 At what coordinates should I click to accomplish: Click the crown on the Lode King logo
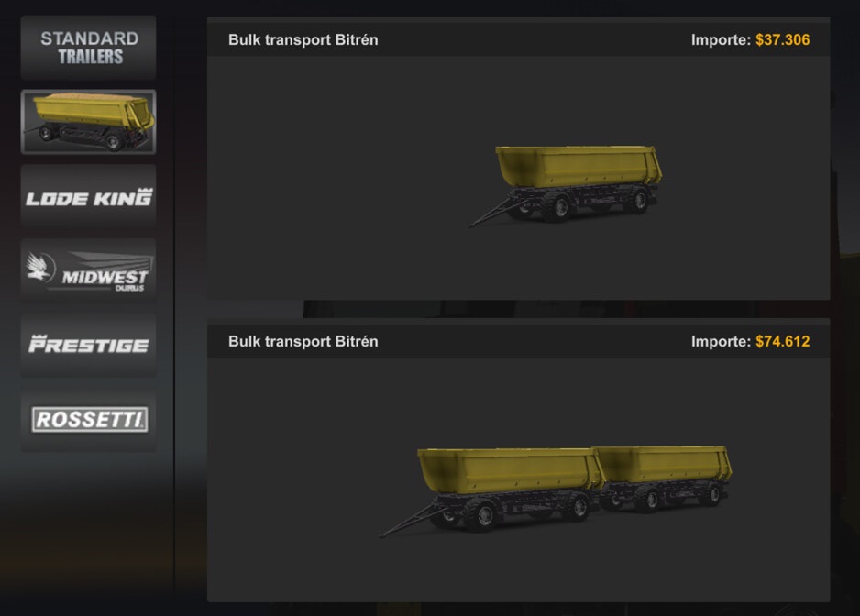[x=144, y=191]
